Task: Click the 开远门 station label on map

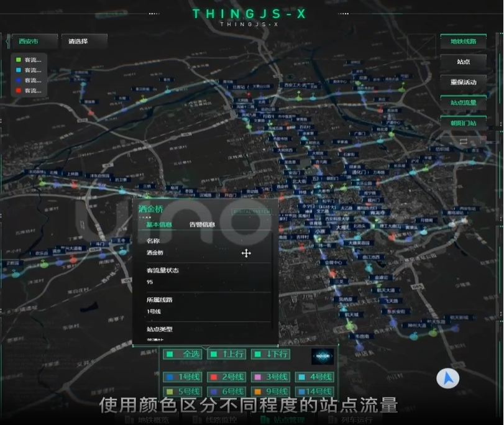Action: [x=230, y=195]
